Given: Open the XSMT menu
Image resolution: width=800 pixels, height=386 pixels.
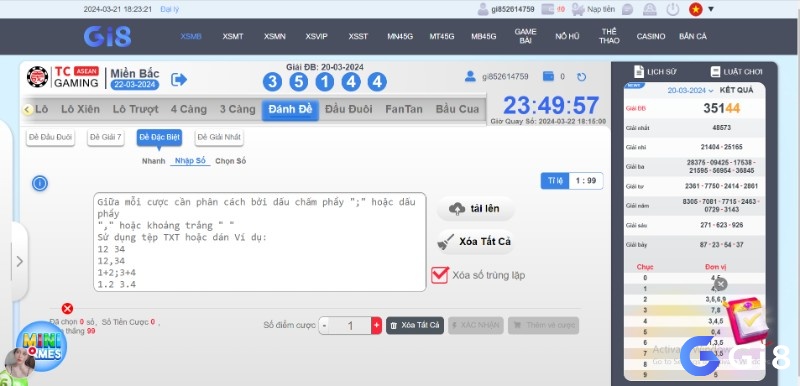Looking at the screenshot, I should [x=233, y=36].
